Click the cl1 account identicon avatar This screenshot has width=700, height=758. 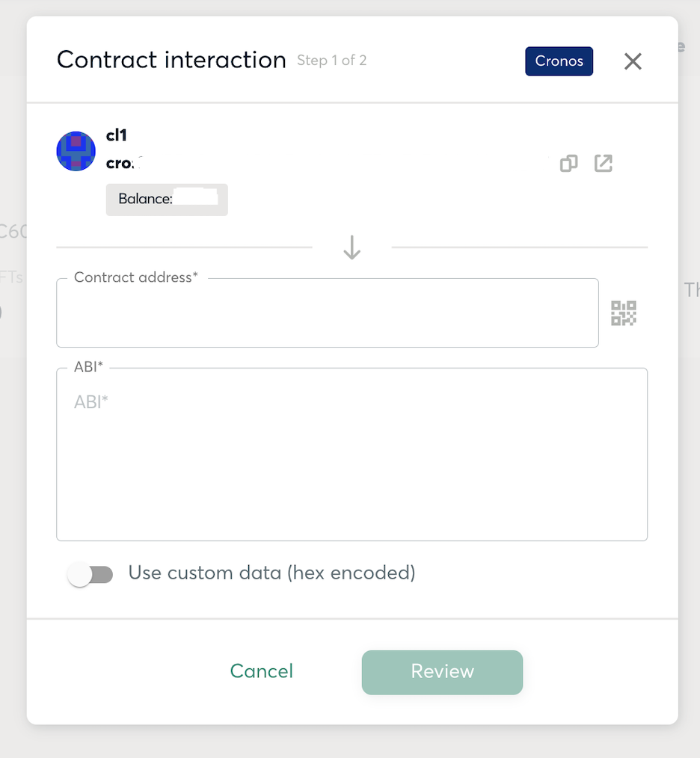76,151
